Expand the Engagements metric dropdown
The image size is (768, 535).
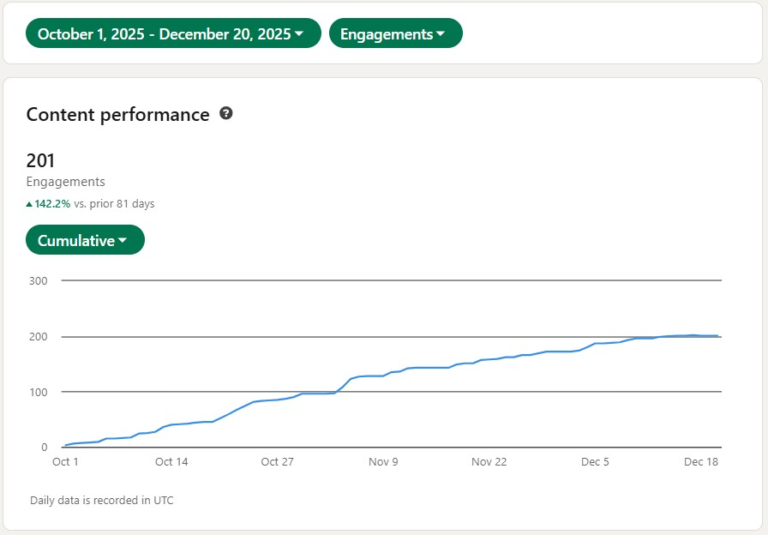pos(395,33)
